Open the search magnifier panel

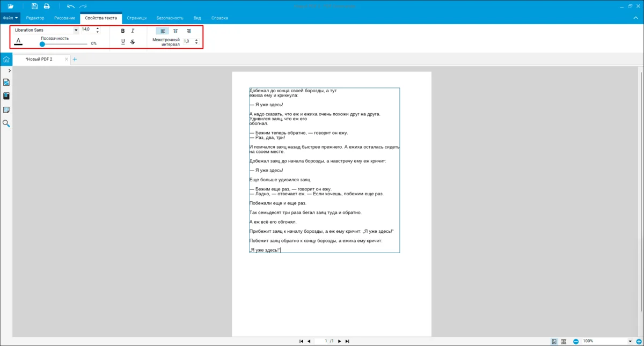tap(6, 123)
